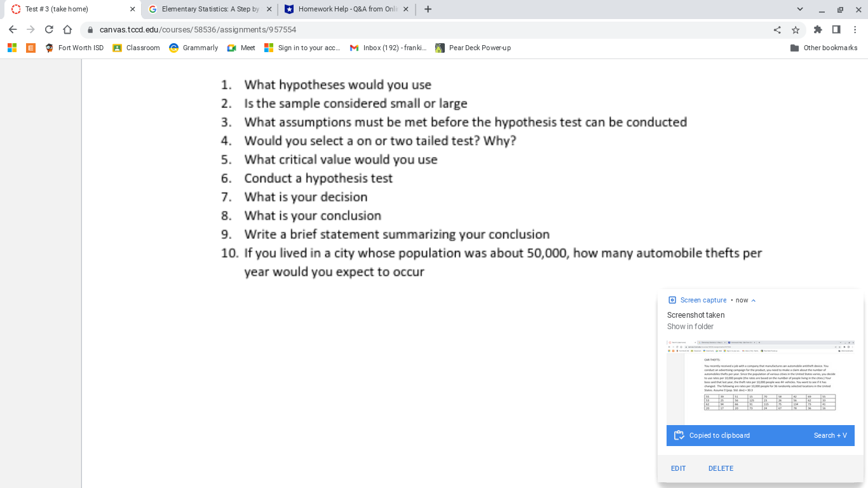Click the Screen capture camera icon

tap(672, 299)
